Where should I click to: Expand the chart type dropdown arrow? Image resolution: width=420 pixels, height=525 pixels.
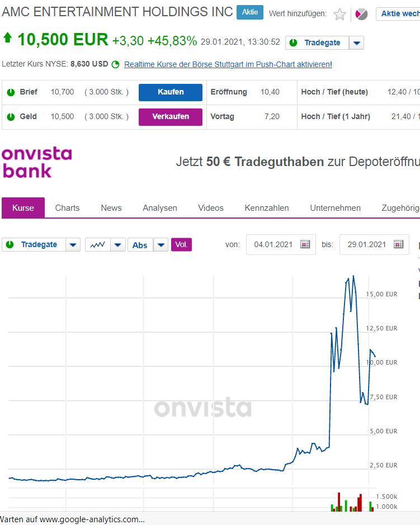pos(118,245)
